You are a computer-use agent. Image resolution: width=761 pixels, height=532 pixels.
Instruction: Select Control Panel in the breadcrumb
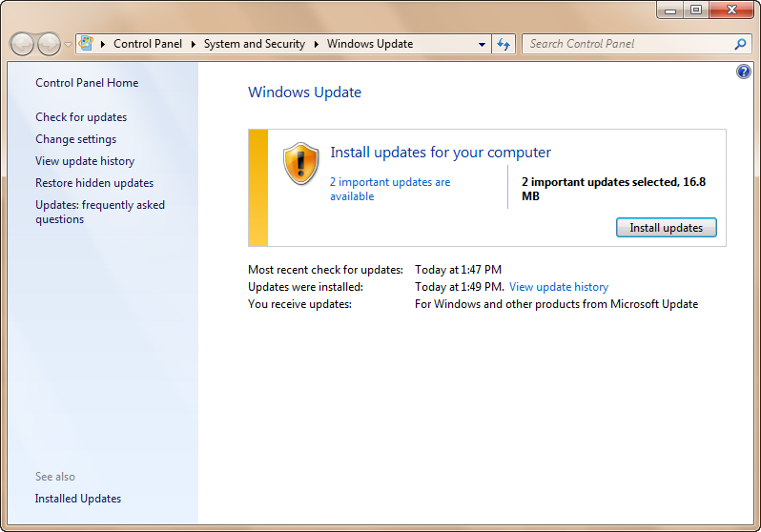point(148,44)
